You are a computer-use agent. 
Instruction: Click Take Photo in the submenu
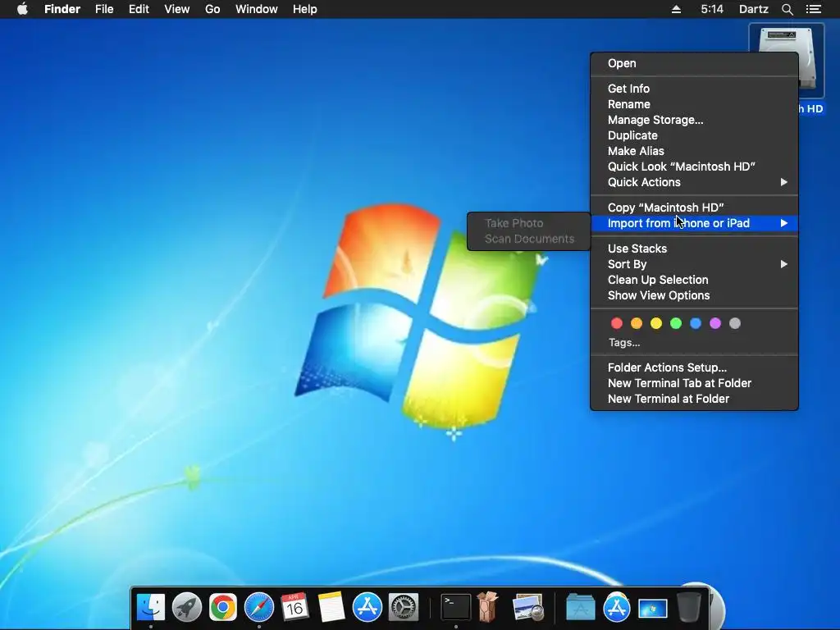[x=529, y=223]
